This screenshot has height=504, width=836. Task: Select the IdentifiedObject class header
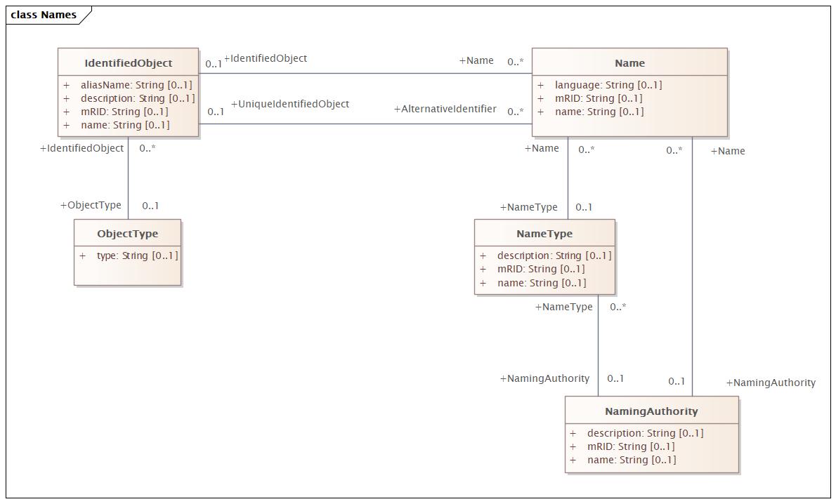pos(128,63)
